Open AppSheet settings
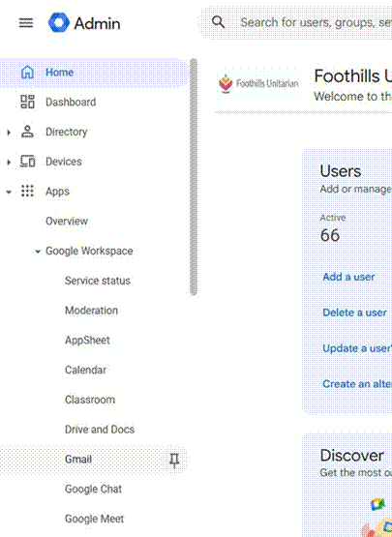The height and width of the screenshot is (537, 392). 87,341
